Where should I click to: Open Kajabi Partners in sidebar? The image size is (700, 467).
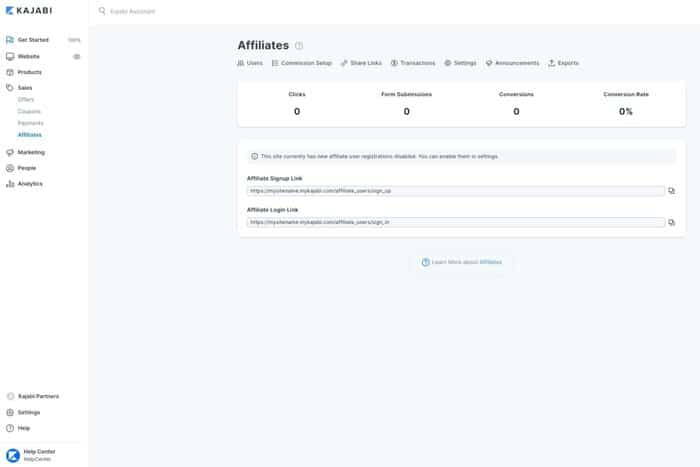click(x=38, y=396)
